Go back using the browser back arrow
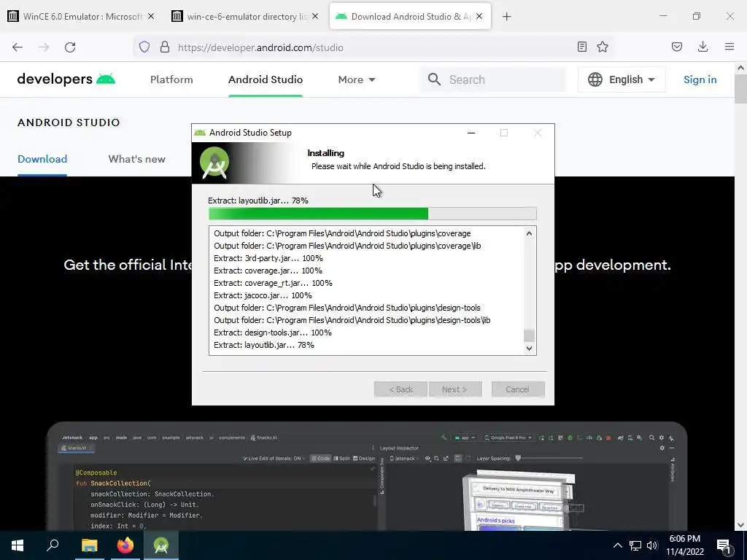The height and width of the screenshot is (560, 747). (x=18, y=47)
